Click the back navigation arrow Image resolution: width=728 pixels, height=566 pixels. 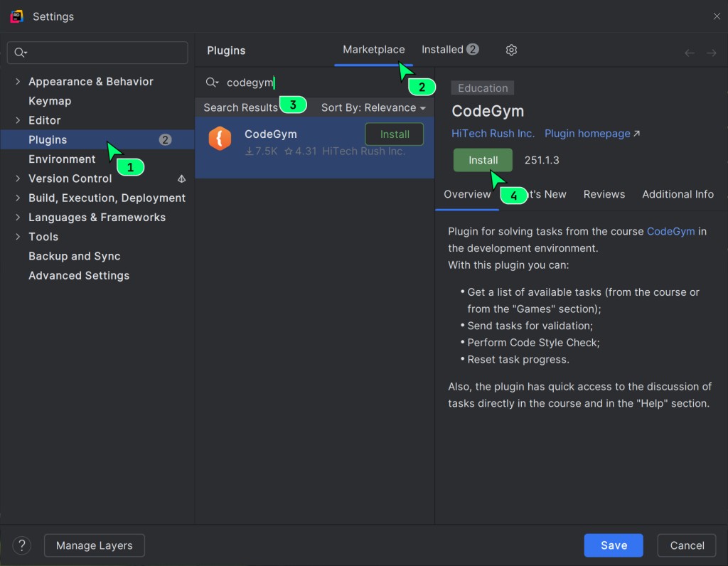(689, 53)
